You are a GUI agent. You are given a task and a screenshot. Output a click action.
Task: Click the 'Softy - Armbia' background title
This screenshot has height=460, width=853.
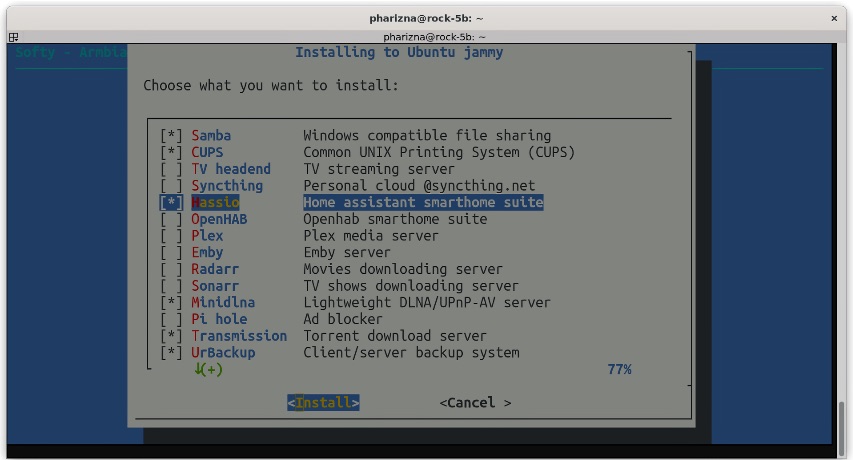[71, 53]
